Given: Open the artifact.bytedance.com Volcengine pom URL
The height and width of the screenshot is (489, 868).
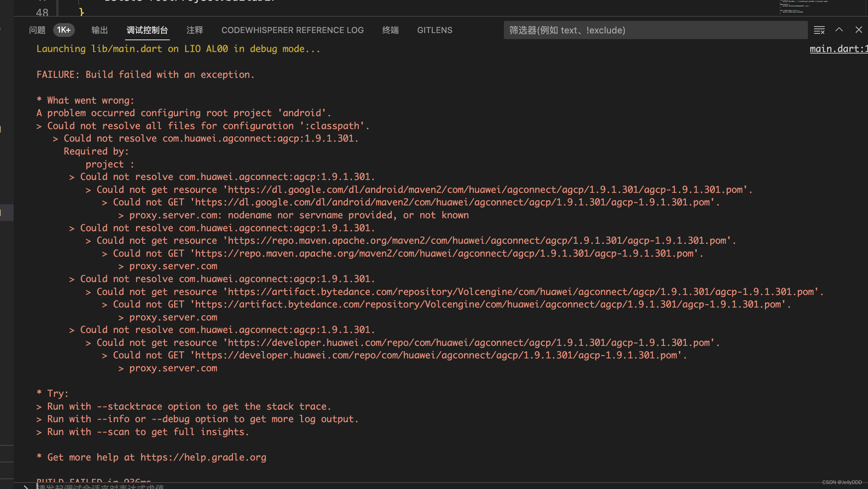Looking at the screenshot, I should (521, 292).
